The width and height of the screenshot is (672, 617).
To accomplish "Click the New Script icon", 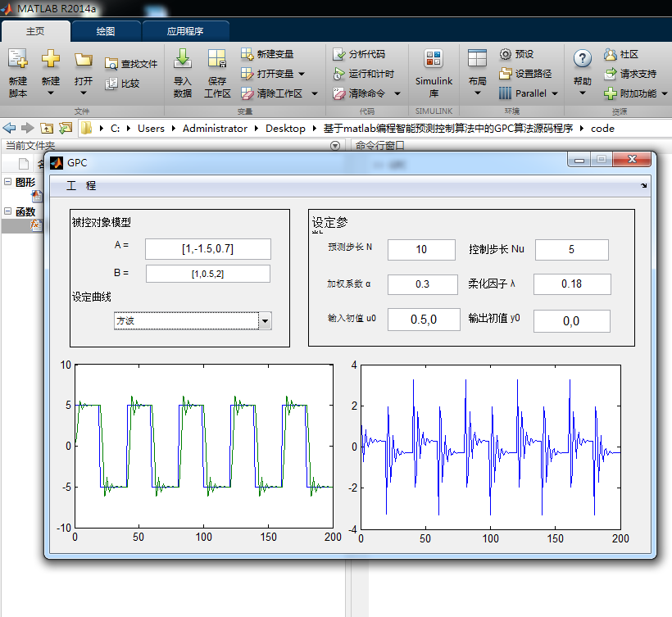I will [x=18, y=58].
